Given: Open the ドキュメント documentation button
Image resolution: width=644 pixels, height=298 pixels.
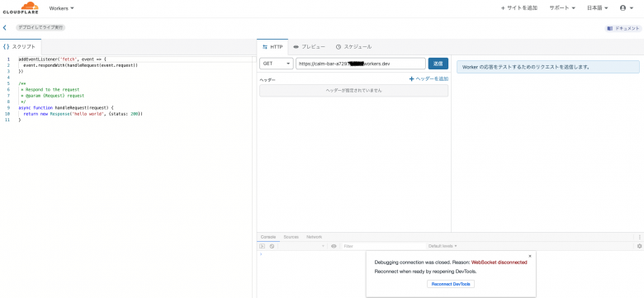Looking at the screenshot, I should tap(623, 28).
